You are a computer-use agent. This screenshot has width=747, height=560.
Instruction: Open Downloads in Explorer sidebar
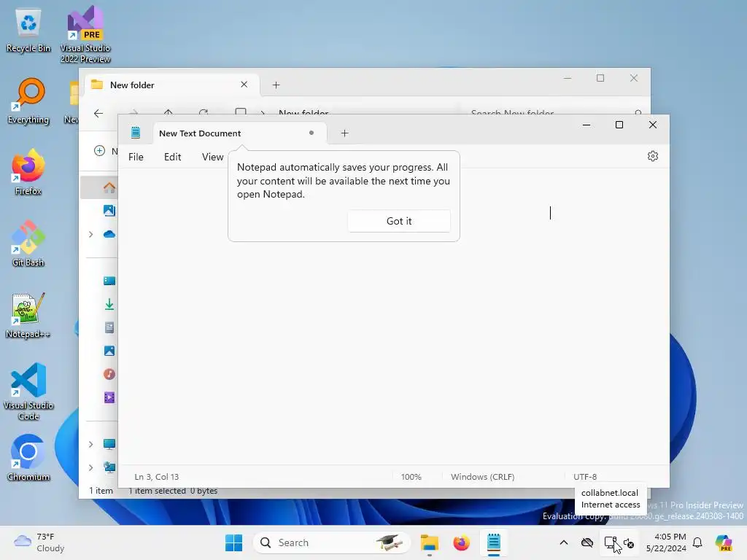pyautogui.click(x=109, y=304)
